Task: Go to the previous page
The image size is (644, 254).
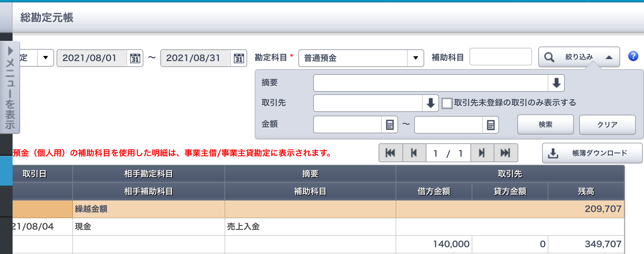Action: (x=414, y=153)
